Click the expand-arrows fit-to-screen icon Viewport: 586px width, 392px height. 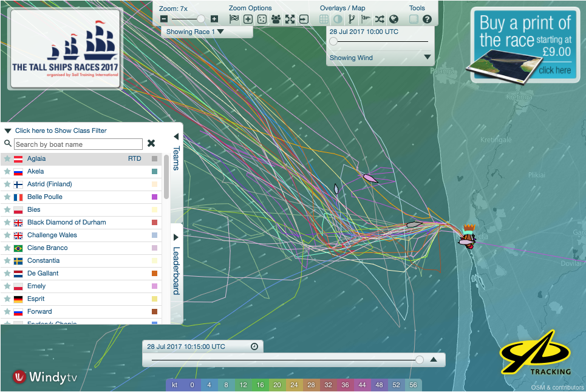coord(290,19)
